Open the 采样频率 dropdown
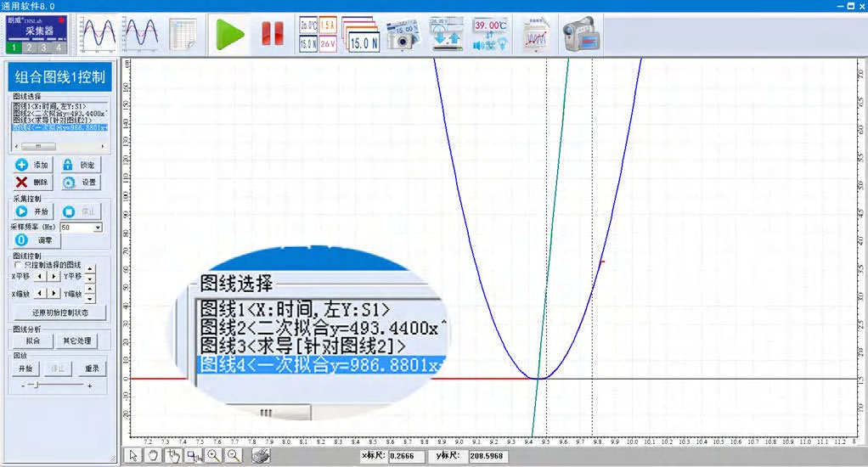The width and height of the screenshot is (868, 467). point(98,228)
